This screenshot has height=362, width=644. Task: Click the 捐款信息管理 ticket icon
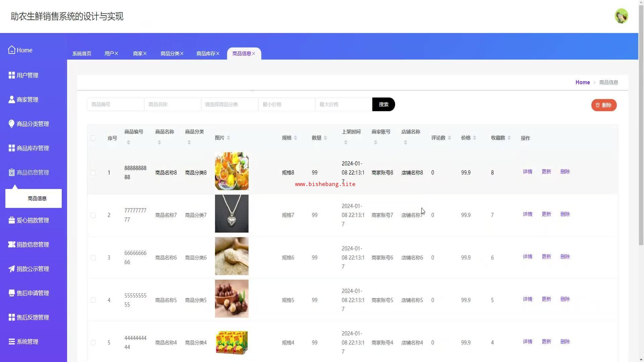(12, 245)
